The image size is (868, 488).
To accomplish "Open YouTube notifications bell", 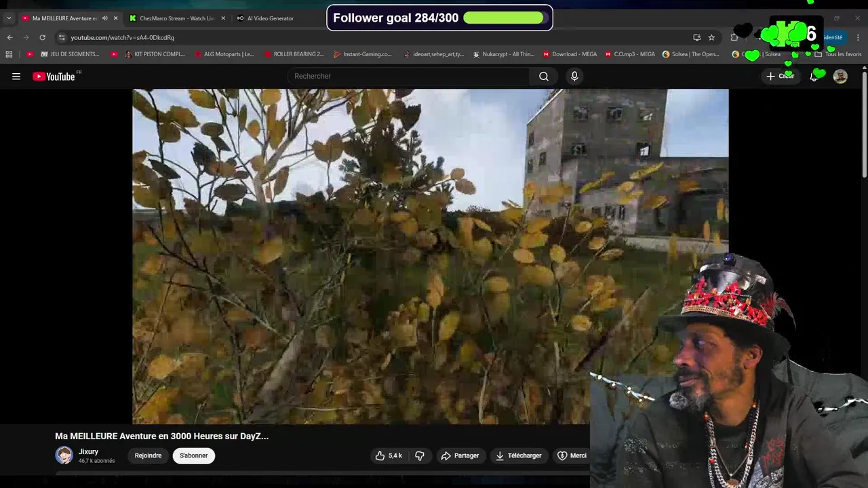I will (x=814, y=77).
